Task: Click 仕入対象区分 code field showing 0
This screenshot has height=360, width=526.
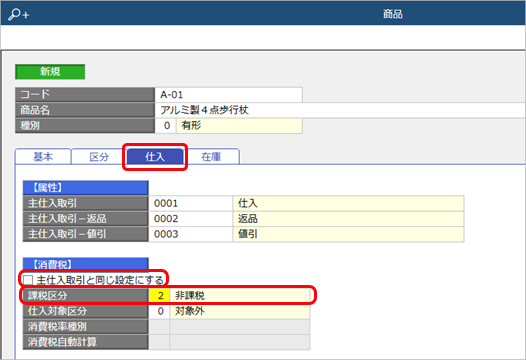Action: click(x=159, y=311)
